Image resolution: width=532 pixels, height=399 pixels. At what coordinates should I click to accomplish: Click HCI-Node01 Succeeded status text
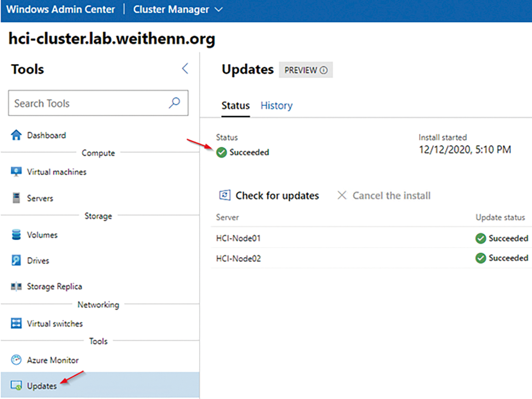pyautogui.click(x=508, y=238)
